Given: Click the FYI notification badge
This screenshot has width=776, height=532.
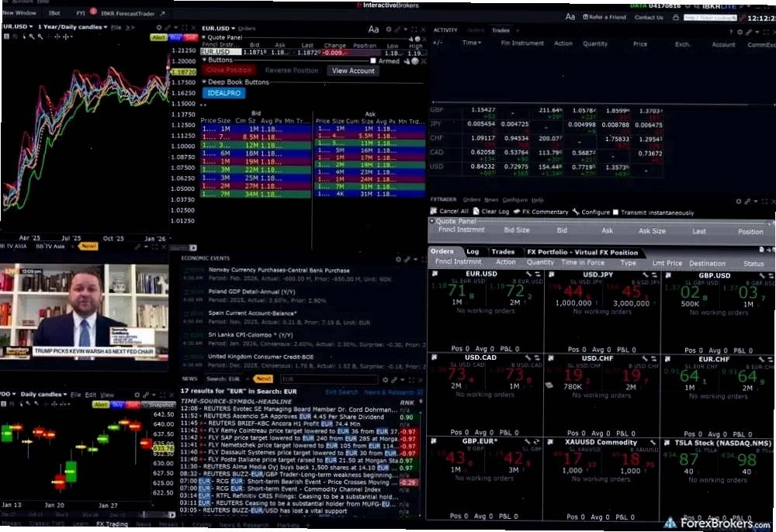Looking at the screenshot, I should pos(93,12).
